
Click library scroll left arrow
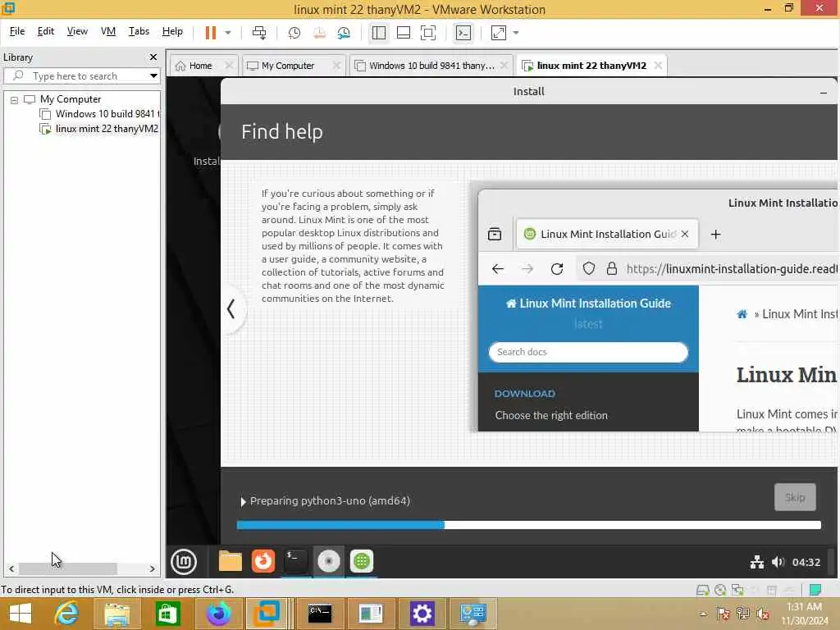[11, 569]
